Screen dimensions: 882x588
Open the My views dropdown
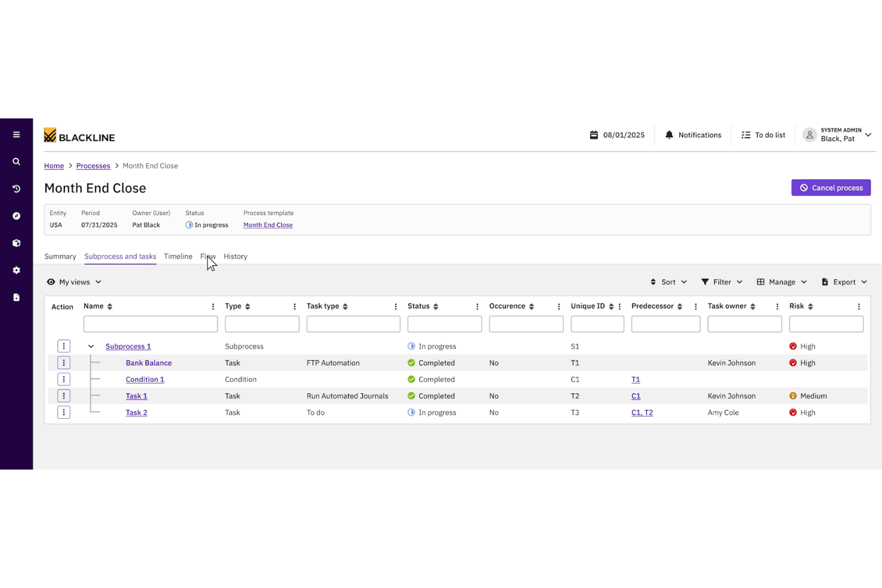click(x=74, y=282)
